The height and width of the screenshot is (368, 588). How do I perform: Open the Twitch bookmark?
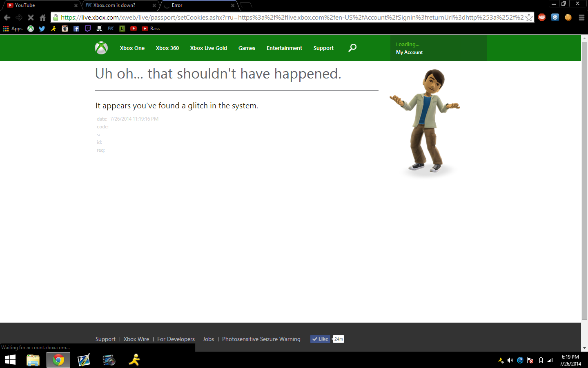coord(88,29)
